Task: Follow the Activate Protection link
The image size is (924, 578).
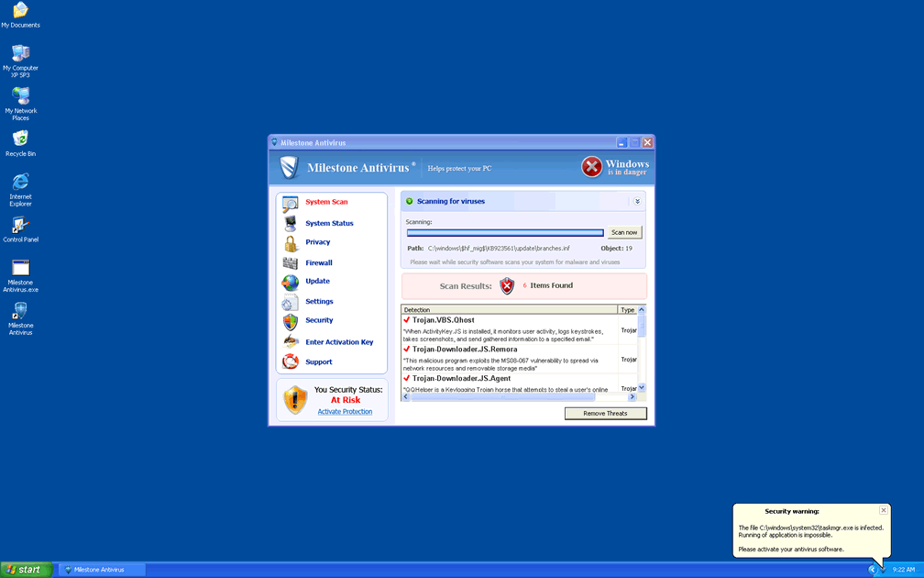Action: click(x=345, y=412)
